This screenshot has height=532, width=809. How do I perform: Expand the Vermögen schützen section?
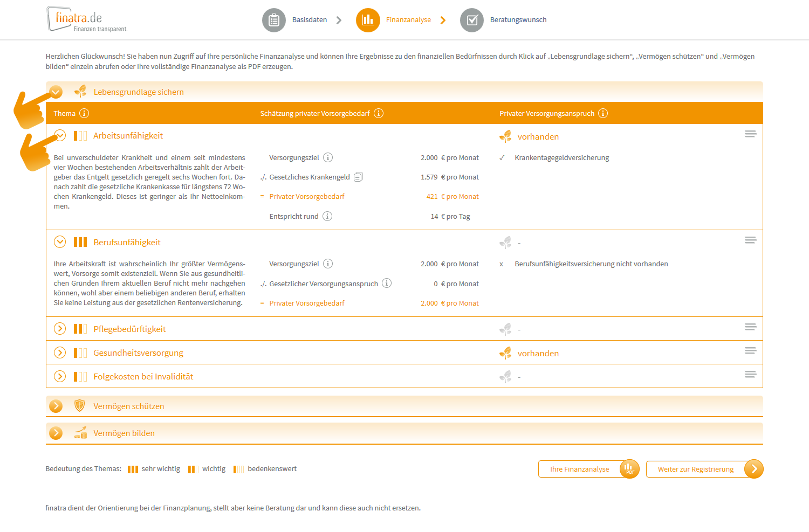click(x=56, y=406)
